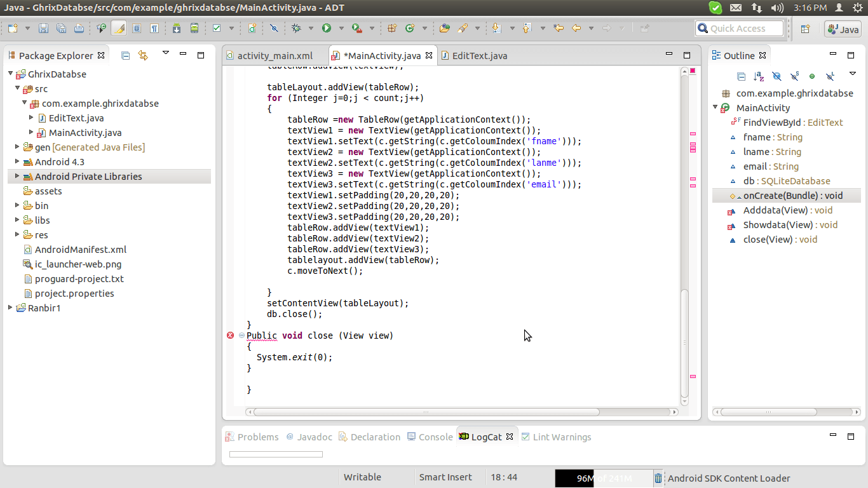Click the Quick Access search field
The width and height of the screenshot is (868, 488).
pos(740,29)
